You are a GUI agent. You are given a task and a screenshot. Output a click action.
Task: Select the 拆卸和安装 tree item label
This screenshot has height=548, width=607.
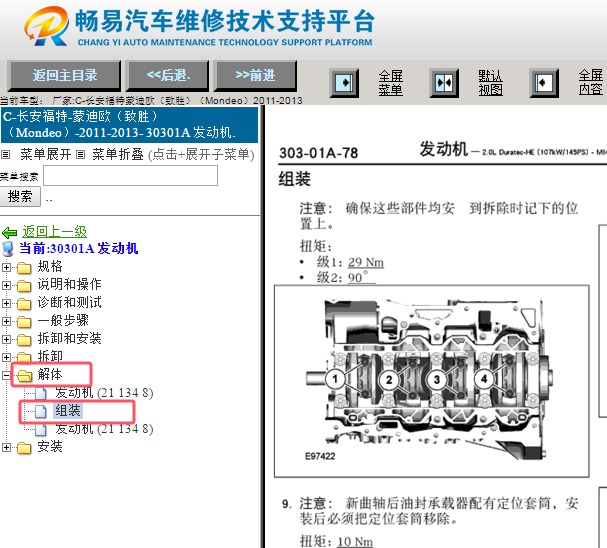pyautogui.click(x=69, y=339)
